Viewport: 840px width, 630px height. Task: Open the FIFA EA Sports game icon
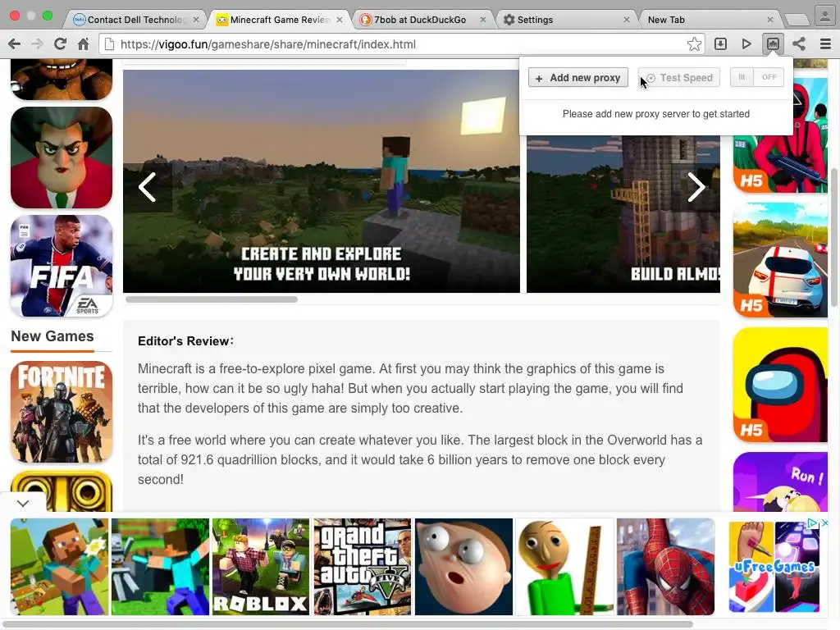click(x=62, y=266)
